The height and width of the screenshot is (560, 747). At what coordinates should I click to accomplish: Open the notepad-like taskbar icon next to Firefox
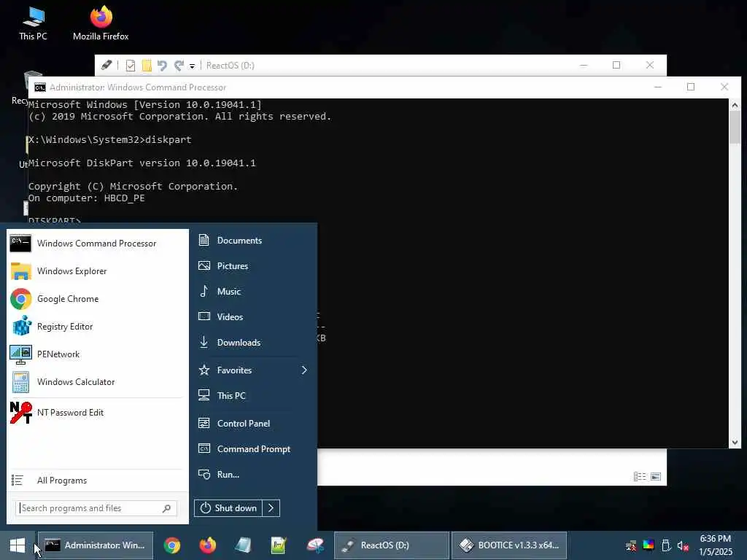[x=243, y=545]
